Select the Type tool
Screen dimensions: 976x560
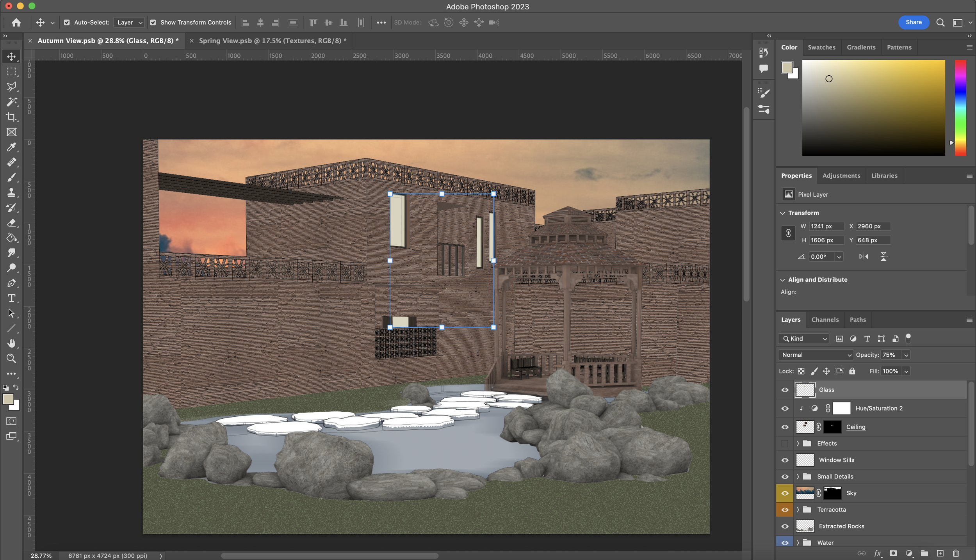[11, 298]
